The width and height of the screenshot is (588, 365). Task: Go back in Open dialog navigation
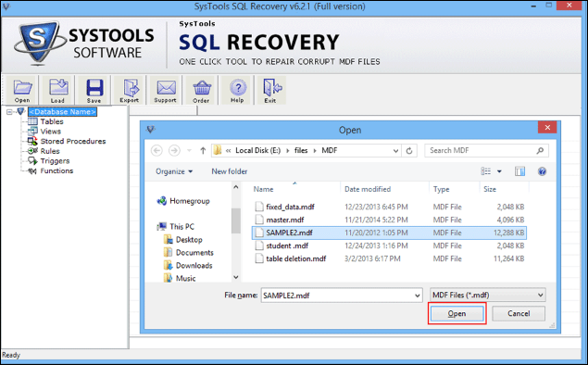point(156,150)
